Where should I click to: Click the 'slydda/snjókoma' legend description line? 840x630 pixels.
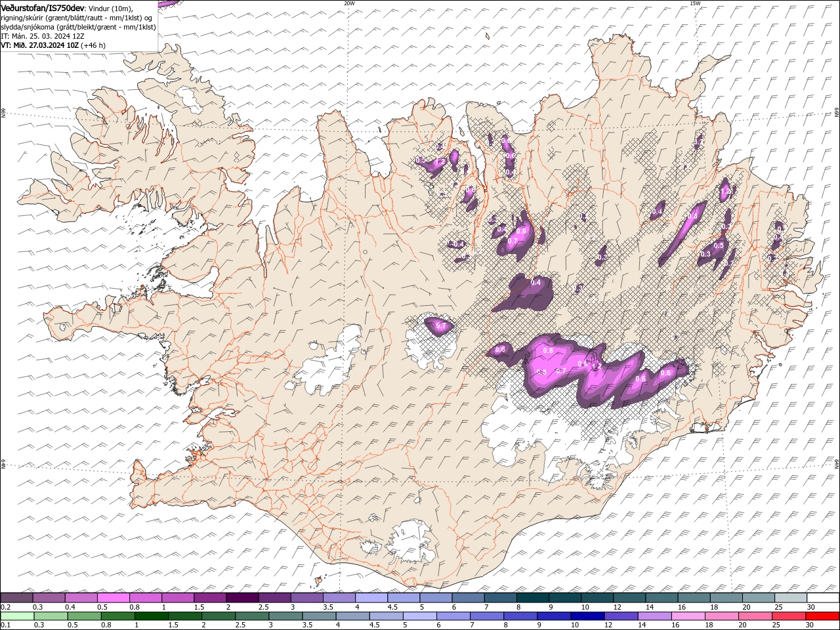point(78,27)
